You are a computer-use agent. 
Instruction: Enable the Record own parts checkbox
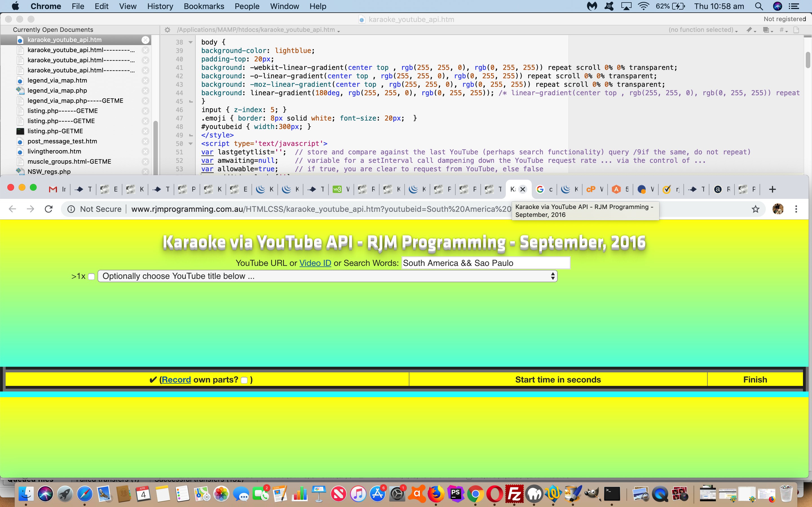[244, 380]
